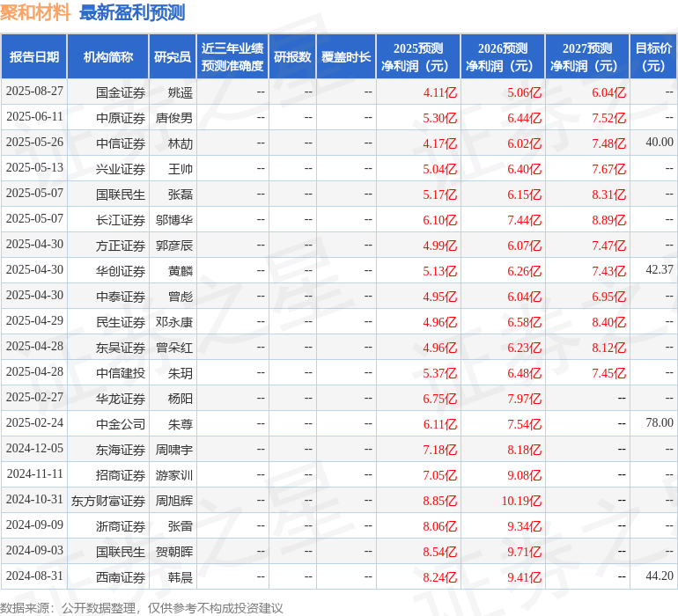Open the 东方财富证券 institution entry
Image resolution: width=678 pixels, height=616 pixels.
pyautogui.click(x=108, y=500)
